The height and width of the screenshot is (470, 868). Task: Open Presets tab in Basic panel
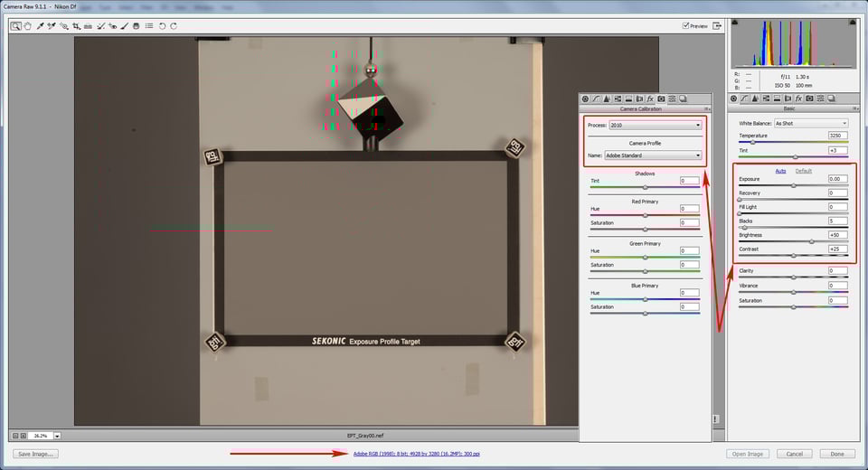[820, 99]
